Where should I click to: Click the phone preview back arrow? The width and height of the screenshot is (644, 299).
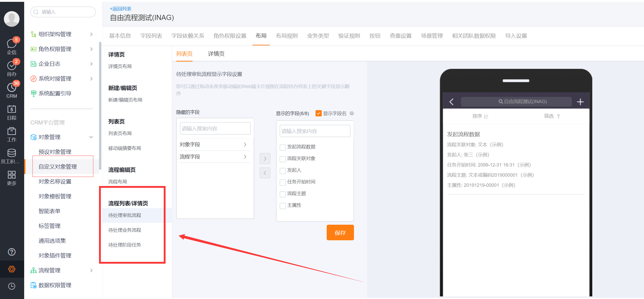tap(452, 102)
